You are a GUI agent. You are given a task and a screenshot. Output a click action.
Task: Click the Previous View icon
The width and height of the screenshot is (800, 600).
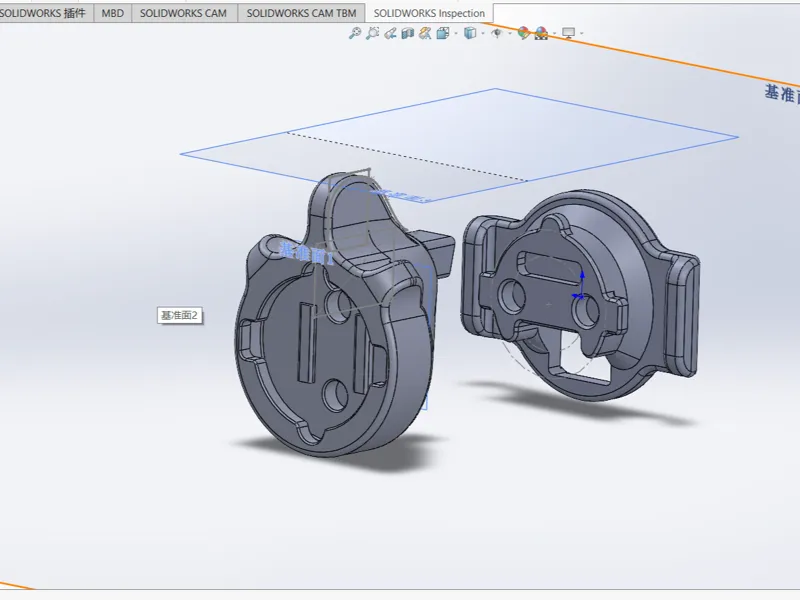point(390,33)
